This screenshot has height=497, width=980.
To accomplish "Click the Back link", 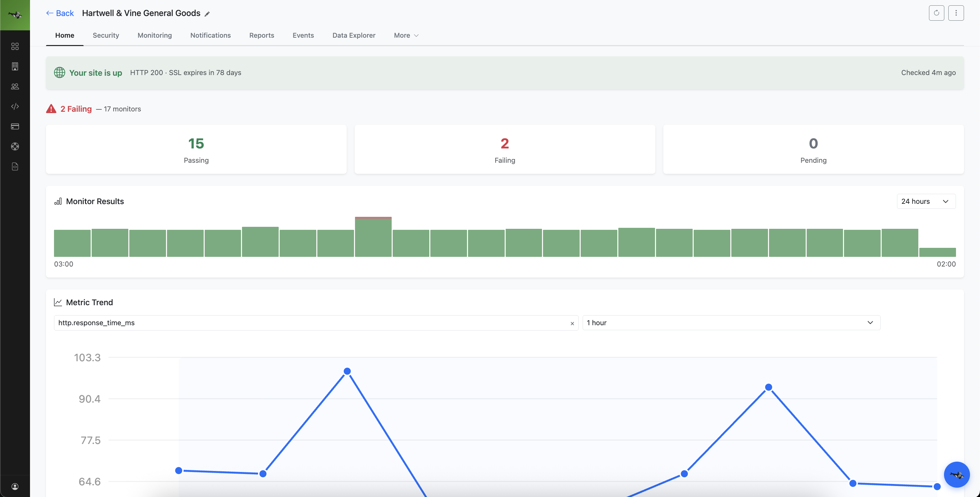I will click(60, 13).
